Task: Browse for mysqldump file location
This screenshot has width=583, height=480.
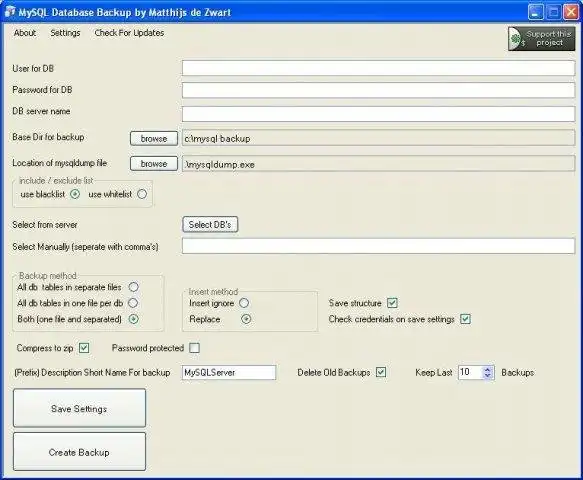Action: click(x=154, y=164)
